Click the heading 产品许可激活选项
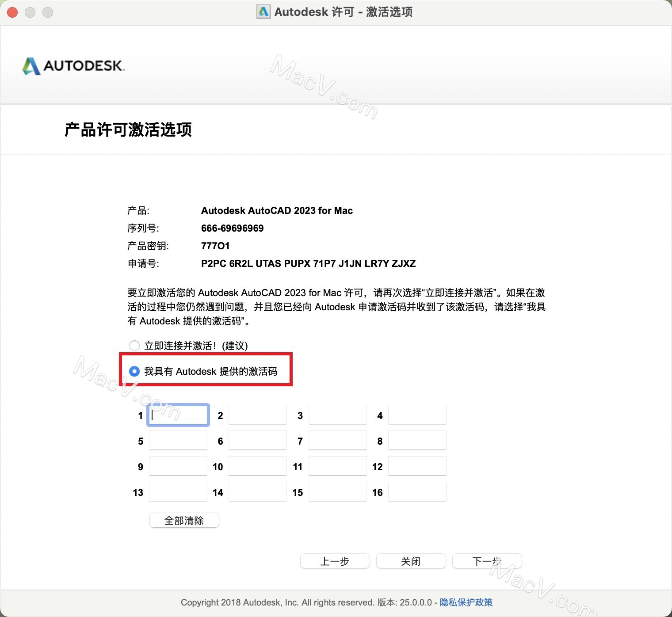The height and width of the screenshot is (617, 672). 128,129
